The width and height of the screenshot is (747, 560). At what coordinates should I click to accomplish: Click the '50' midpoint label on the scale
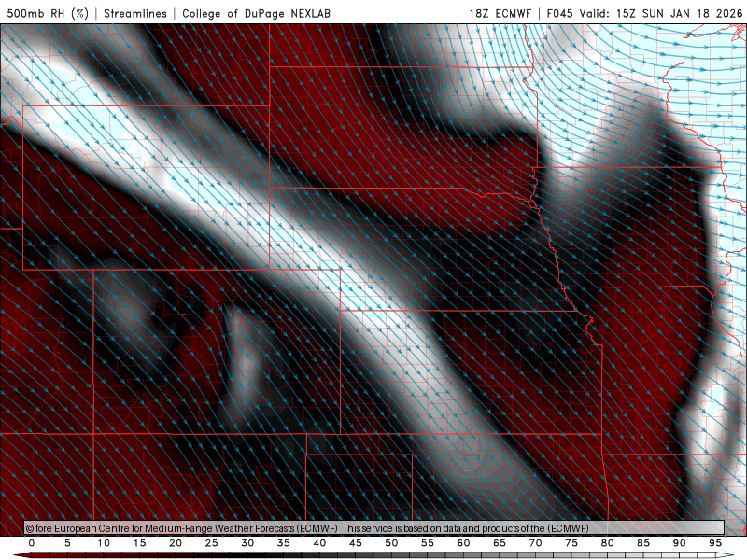pos(391,543)
